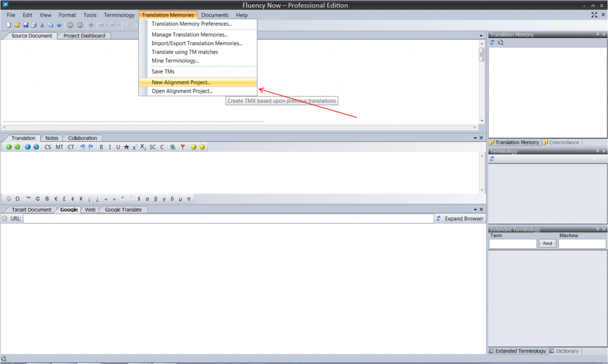The width and height of the screenshot is (608, 364).
Task: Switch to the Dictionary tab
Action: (x=564, y=351)
